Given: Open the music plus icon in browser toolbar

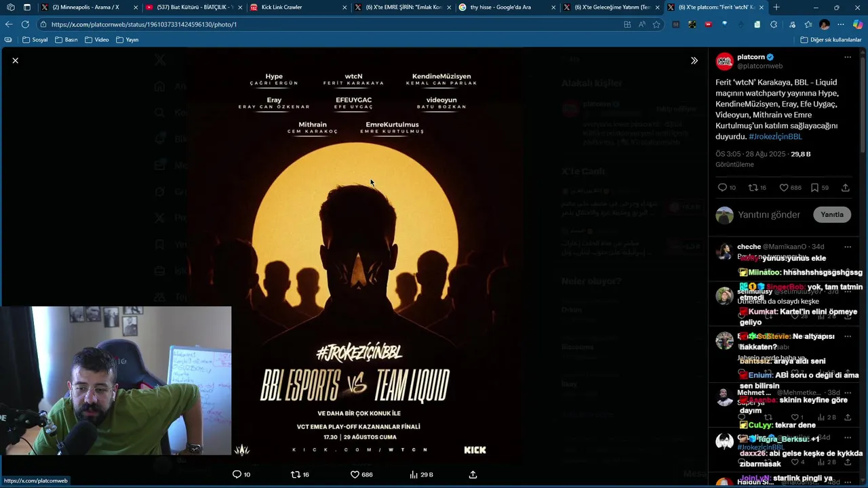Looking at the screenshot, I should tap(791, 24).
